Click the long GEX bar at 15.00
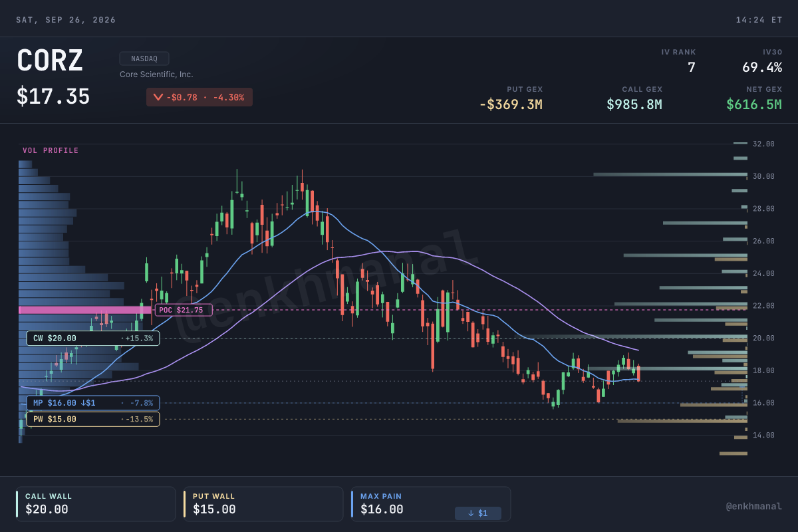Viewport: 798px width, 532px height. 682,421
